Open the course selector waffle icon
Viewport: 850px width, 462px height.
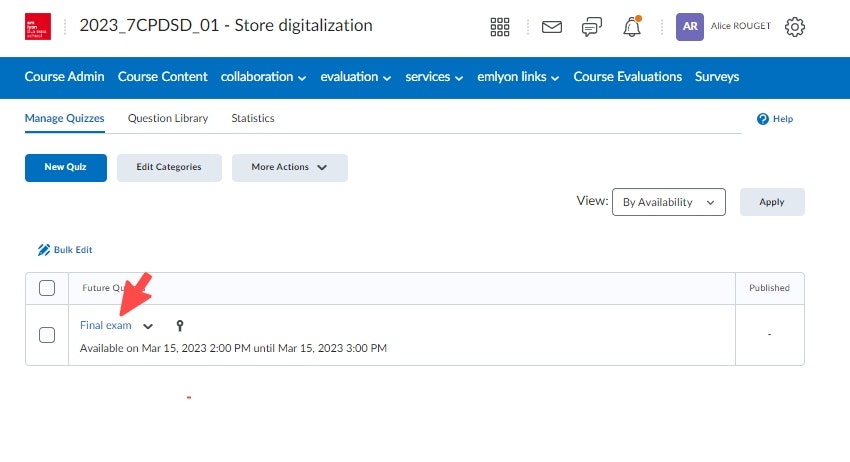tap(500, 27)
